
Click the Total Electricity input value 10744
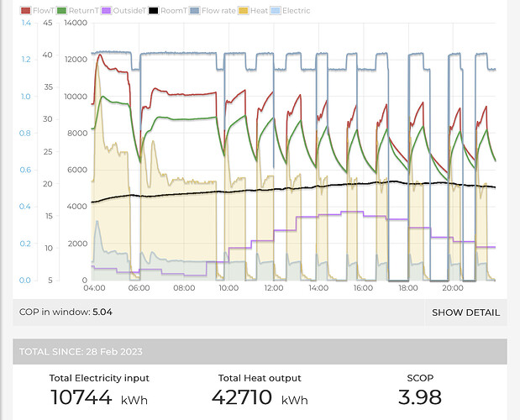(x=81, y=398)
